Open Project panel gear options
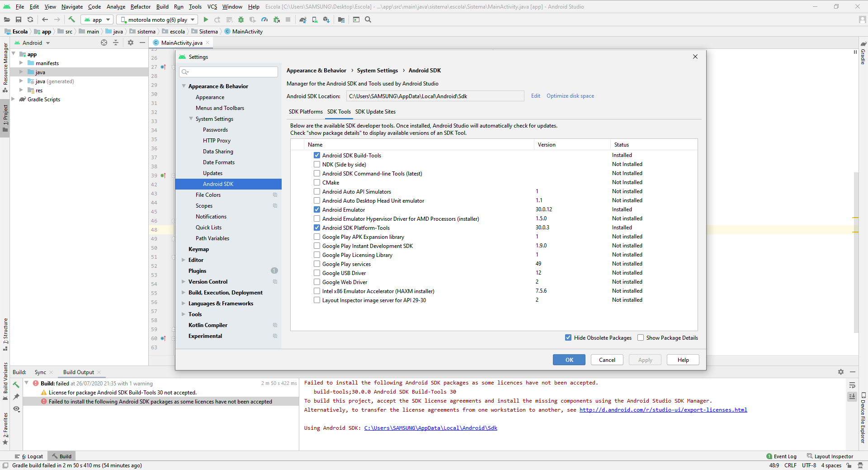Screen dimensions: 868x470 [x=131, y=43]
